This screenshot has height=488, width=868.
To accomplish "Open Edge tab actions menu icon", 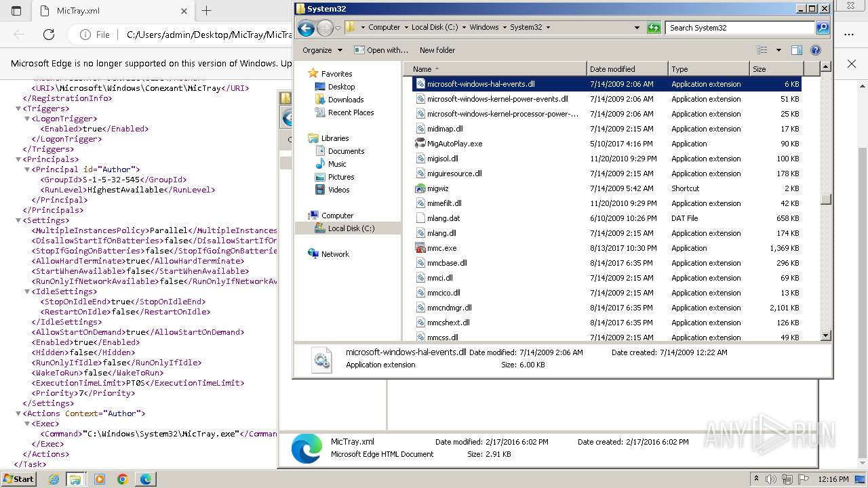I will [x=16, y=11].
